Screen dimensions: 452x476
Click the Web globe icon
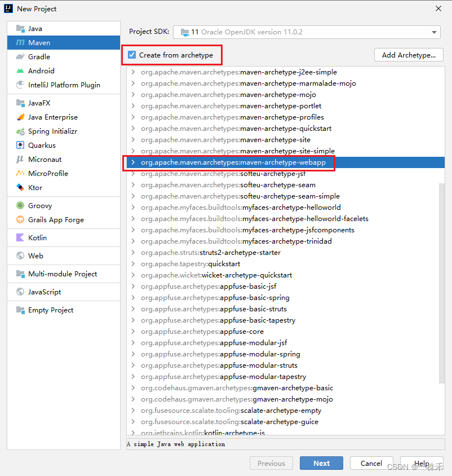pyautogui.click(x=20, y=255)
